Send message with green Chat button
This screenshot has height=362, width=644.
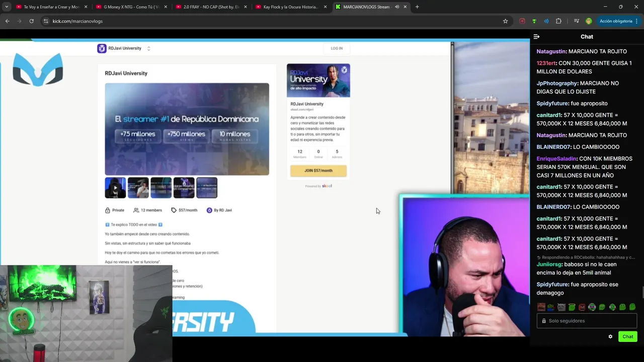tap(628, 337)
